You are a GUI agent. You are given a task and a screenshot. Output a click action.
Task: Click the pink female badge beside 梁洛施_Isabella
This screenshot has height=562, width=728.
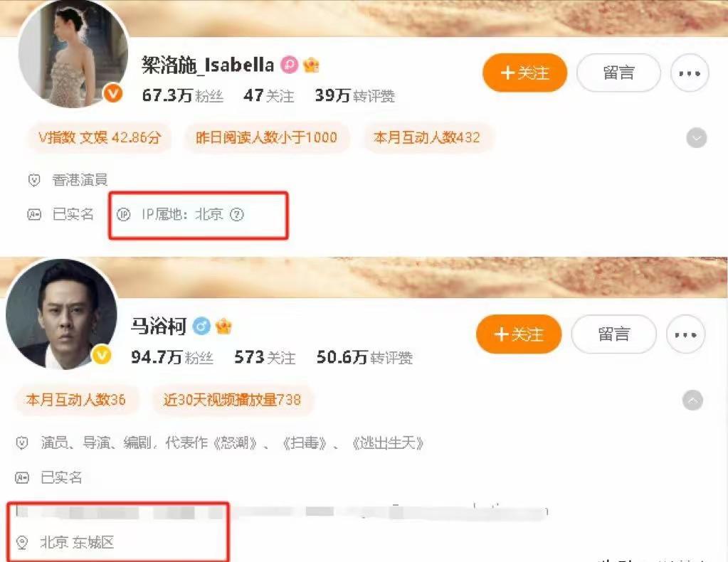tap(289, 65)
